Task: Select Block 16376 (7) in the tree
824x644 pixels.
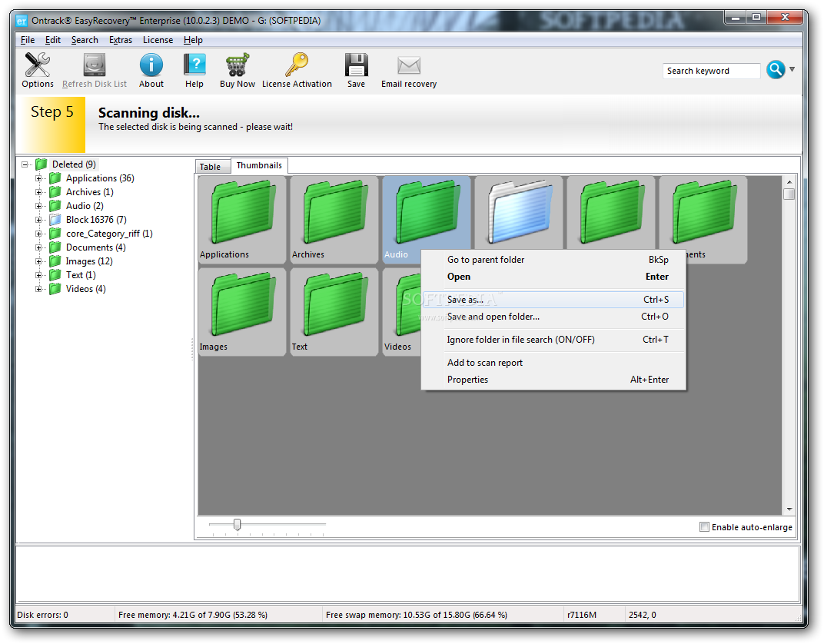Action: [96, 220]
